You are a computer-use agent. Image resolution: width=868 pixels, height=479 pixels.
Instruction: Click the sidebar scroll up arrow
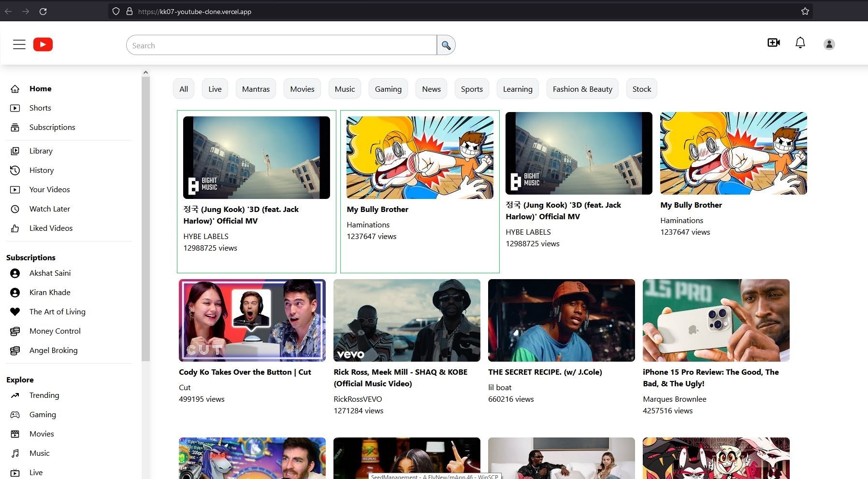[x=145, y=72]
